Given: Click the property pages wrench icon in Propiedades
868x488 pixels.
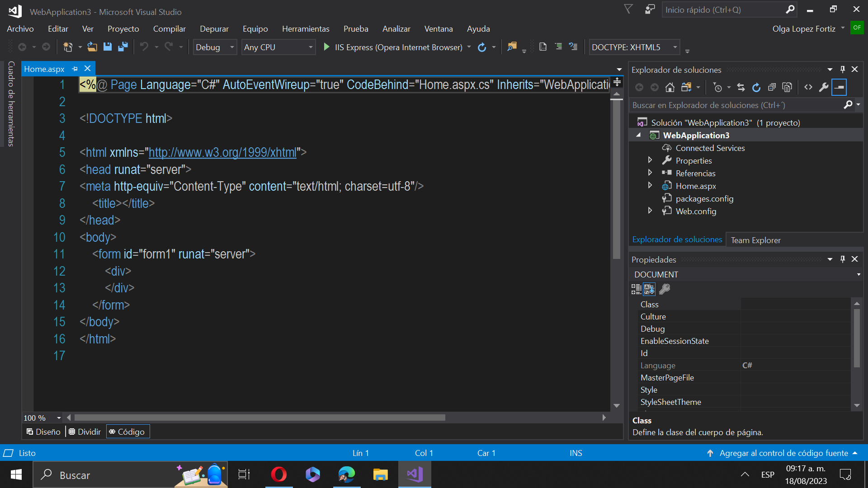Looking at the screenshot, I should pos(665,289).
